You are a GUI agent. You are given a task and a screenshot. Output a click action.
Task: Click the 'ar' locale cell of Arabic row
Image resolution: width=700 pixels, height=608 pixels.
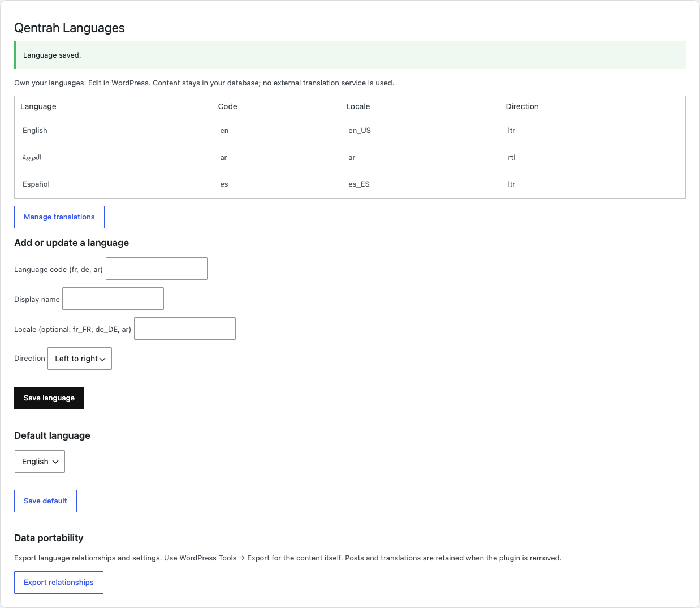coord(352,158)
